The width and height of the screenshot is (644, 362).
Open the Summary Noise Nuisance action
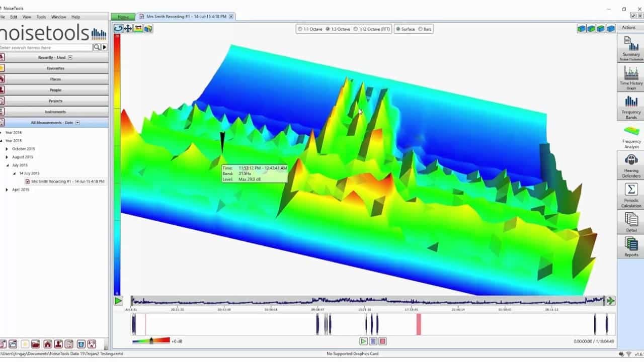tap(631, 48)
